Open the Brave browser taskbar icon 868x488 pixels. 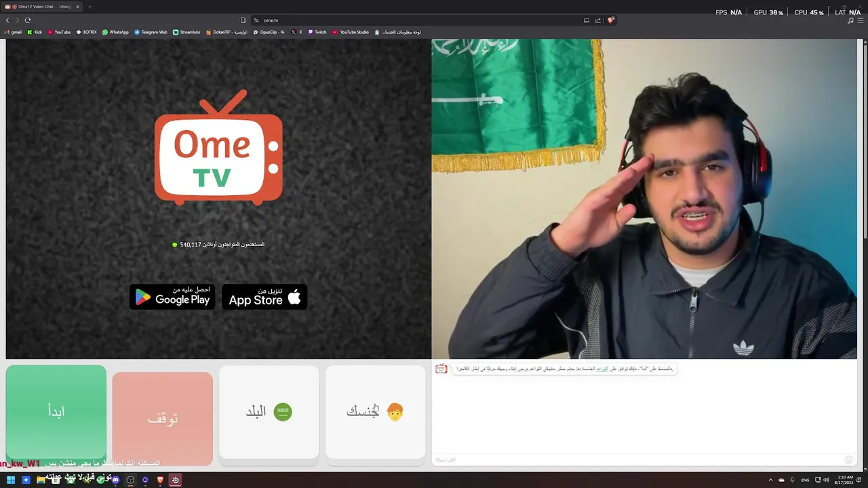[x=160, y=480]
